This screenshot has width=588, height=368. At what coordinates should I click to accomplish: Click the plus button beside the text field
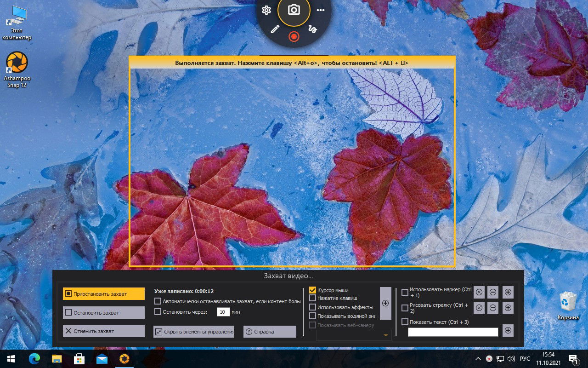pyautogui.click(x=508, y=330)
